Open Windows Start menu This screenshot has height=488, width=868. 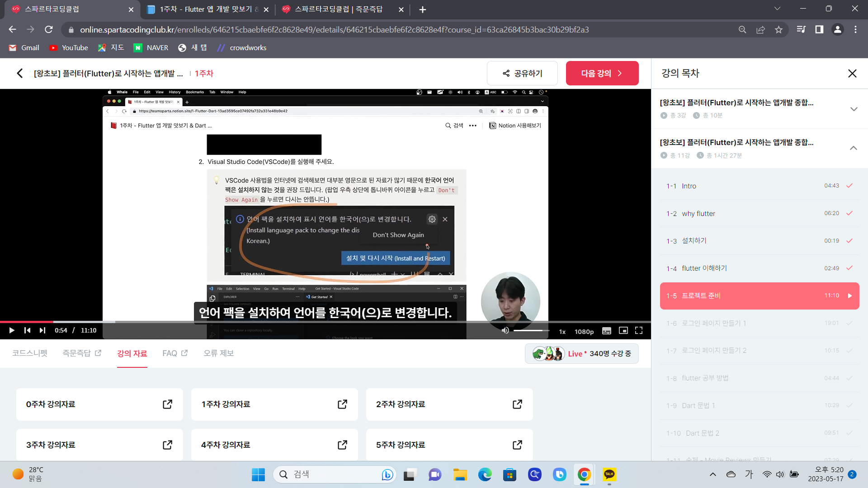click(258, 474)
